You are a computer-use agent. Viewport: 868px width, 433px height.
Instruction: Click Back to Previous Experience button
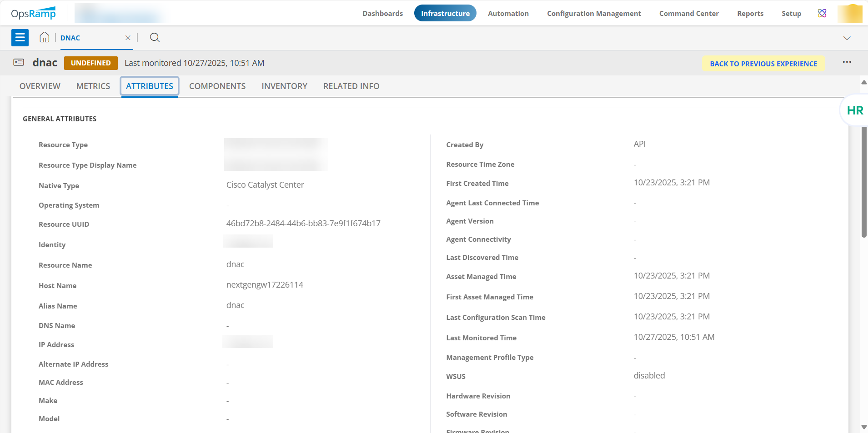[763, 64]
